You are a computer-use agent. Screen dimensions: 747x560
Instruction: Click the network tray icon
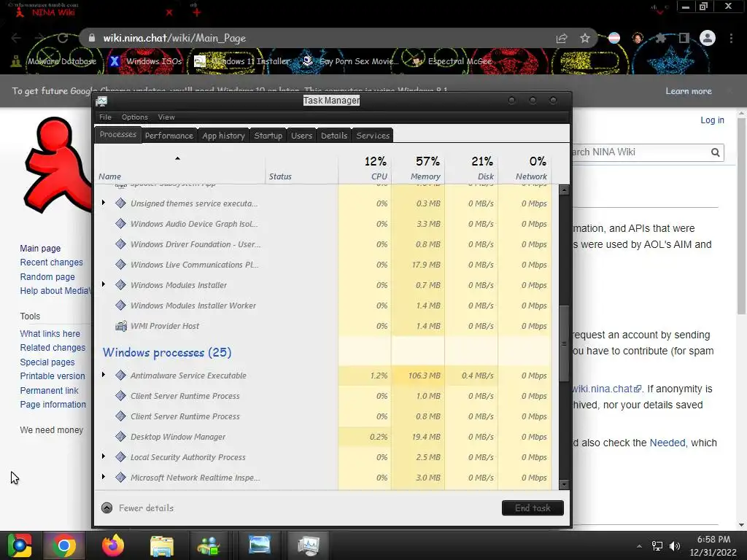pyautogui.click(x=657, y=546)
